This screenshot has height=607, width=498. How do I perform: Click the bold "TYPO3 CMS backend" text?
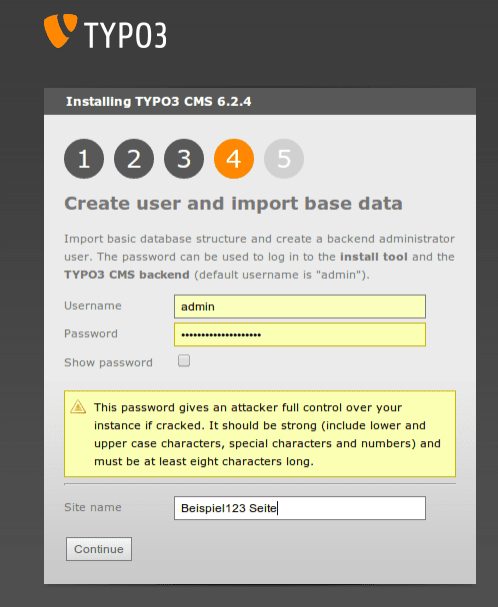click(127, 275)
